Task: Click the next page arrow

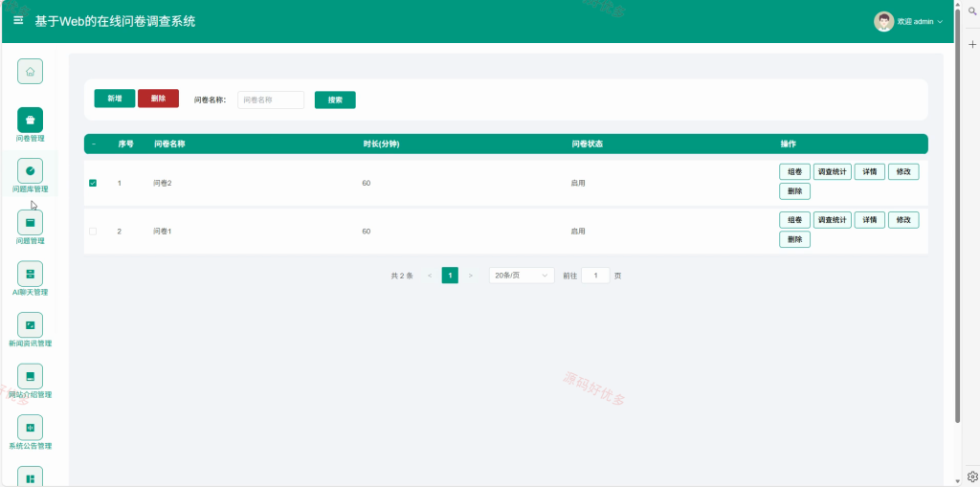Action: point(471,275)
